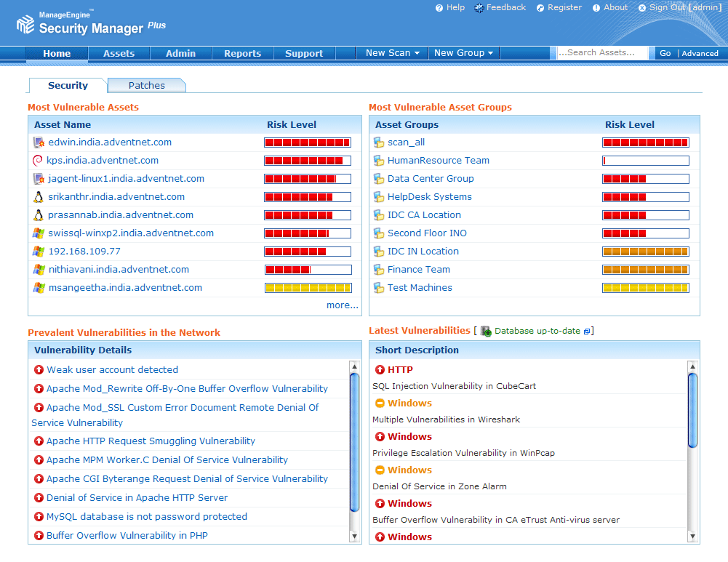Screen dimensions: 728x562
Task: Go to the Home menu tab
Action: (x=57, y=53)
